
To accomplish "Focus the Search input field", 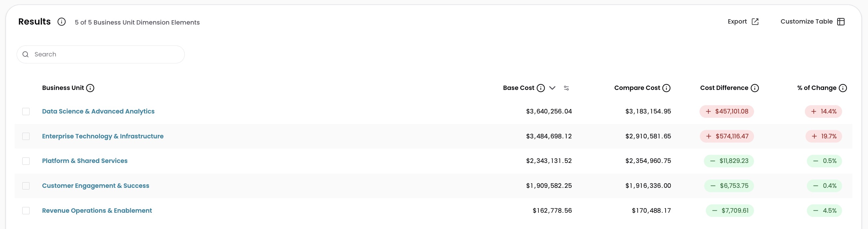I will point(100,54).
